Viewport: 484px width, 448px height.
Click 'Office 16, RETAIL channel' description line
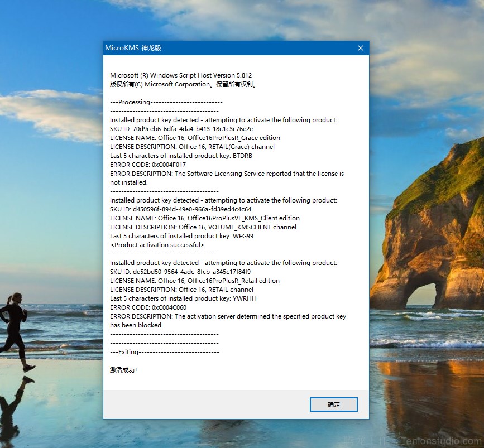(182, 290)
